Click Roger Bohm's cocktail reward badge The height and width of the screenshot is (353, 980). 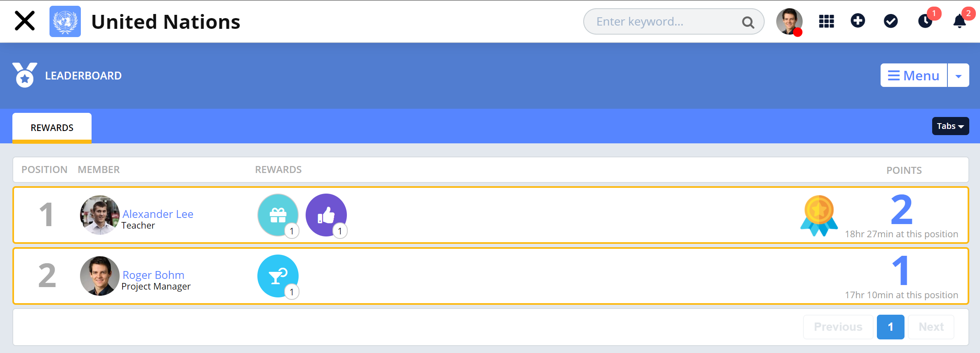278,276
